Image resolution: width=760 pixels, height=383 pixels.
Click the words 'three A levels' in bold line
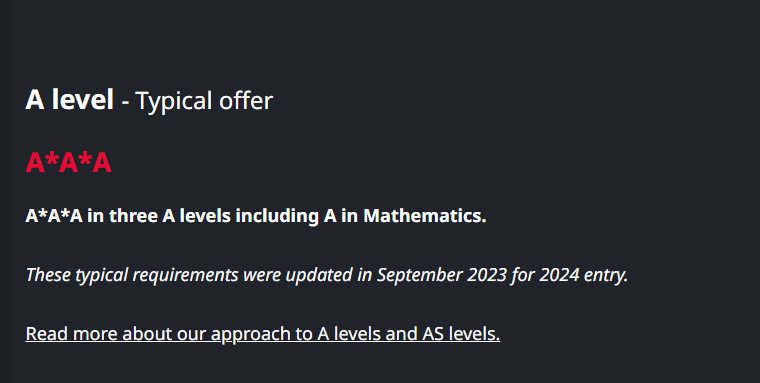tap(170, 216)
